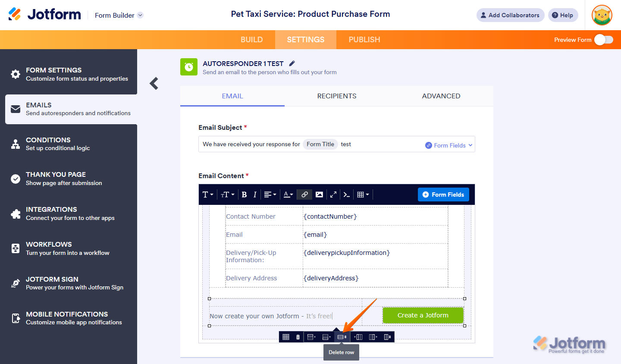Image resolution: width=621 pixels, height=364 pixels.
Task: Click the Mobile Notifications phone icon
Action: [16, 318]
